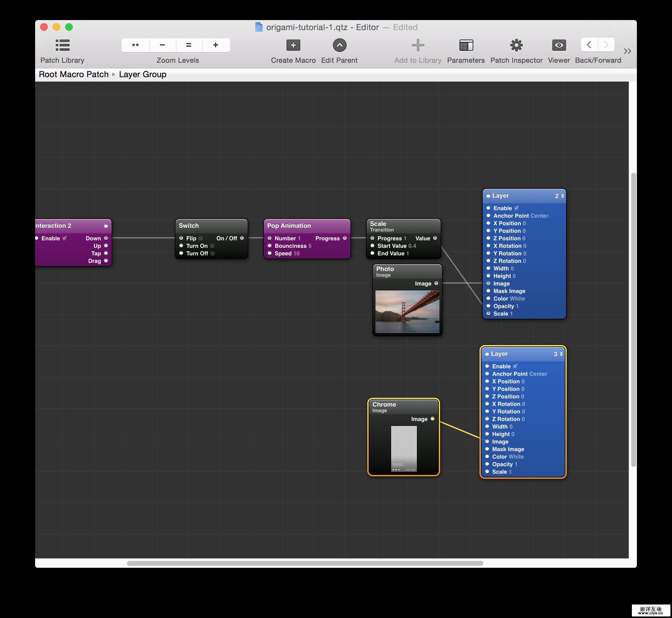Click the Create Macro icon

pos(293,45)
